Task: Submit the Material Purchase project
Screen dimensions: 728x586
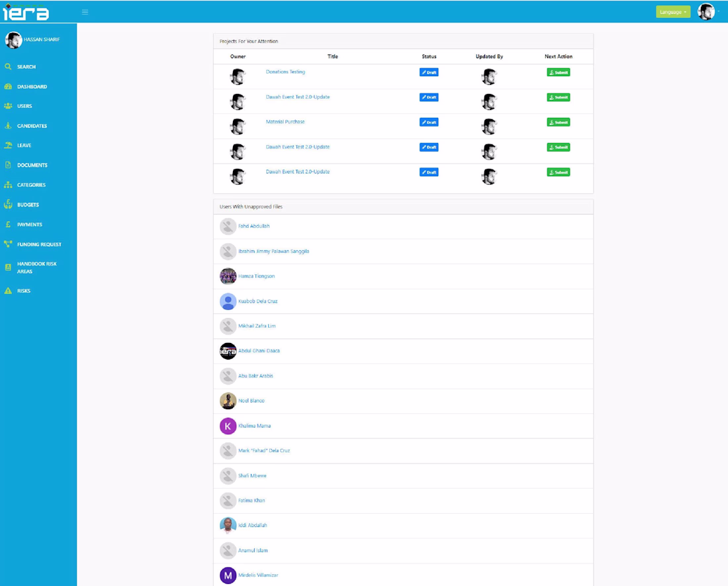Action: (x=558, y=122)
